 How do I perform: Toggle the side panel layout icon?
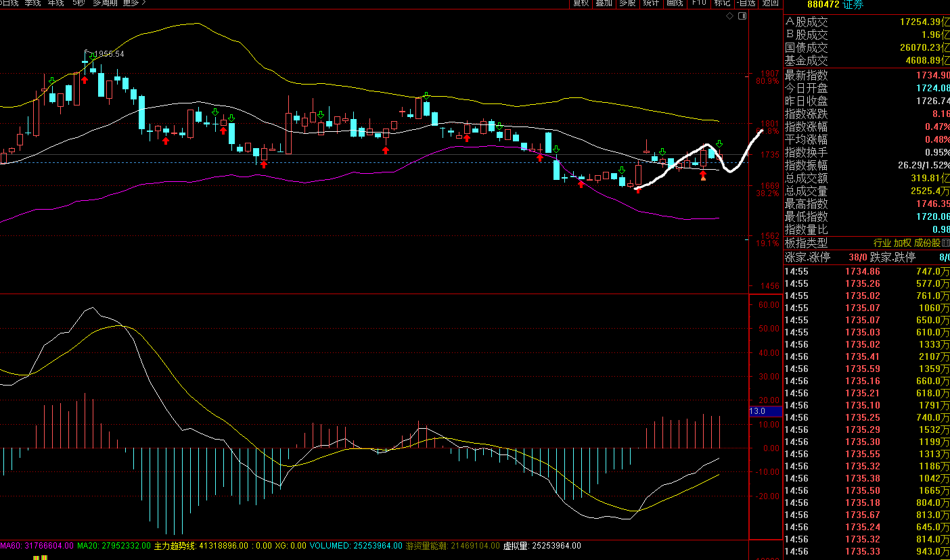(742, 16)
